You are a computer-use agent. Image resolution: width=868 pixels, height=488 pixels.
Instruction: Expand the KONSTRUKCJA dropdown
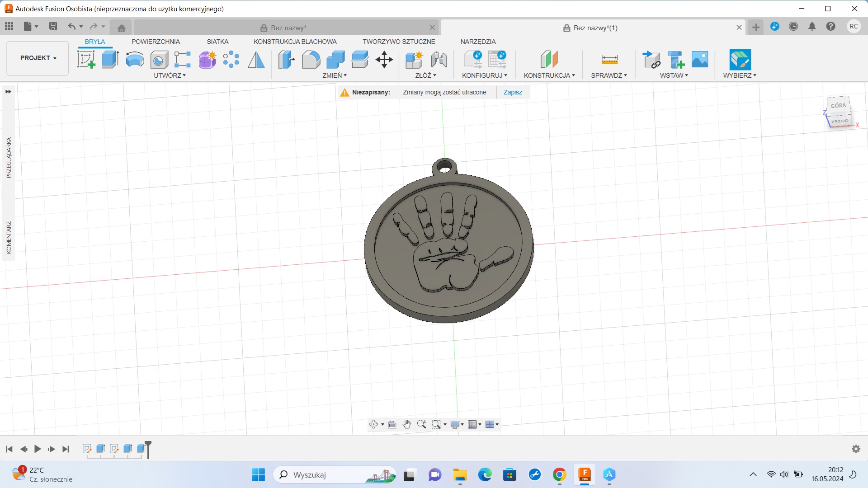pos(549,75)
